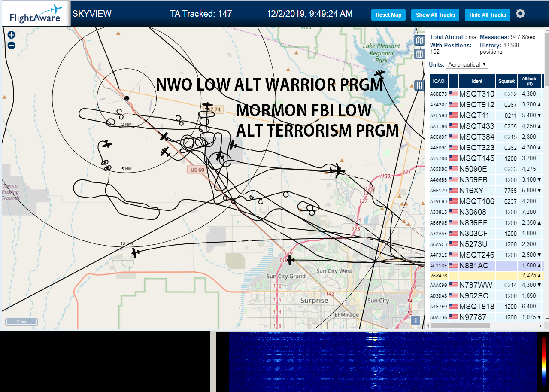Select the MSQT323 aircraft row
Viewport: 549px width, 392px height.
(487, 147)
